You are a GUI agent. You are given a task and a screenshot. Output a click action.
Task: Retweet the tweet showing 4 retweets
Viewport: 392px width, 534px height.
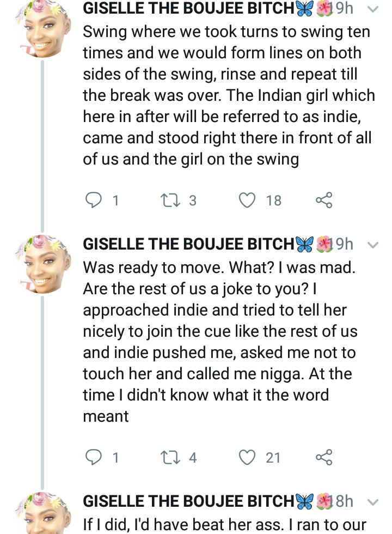click(x=168, y=457)
